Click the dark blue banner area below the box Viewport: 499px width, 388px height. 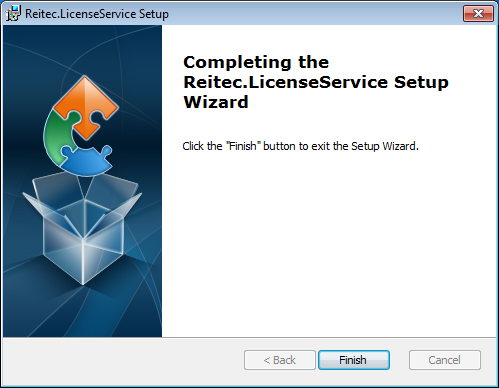[x=82, y=310]
